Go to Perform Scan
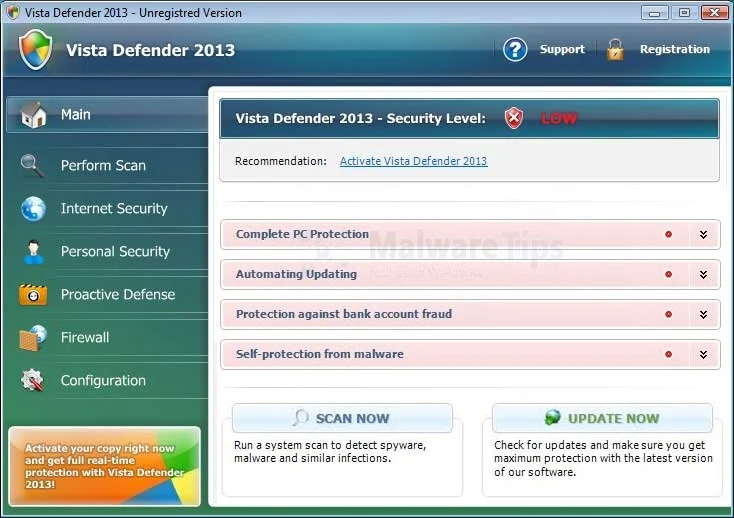734x518 pixels. coord(107,166)
